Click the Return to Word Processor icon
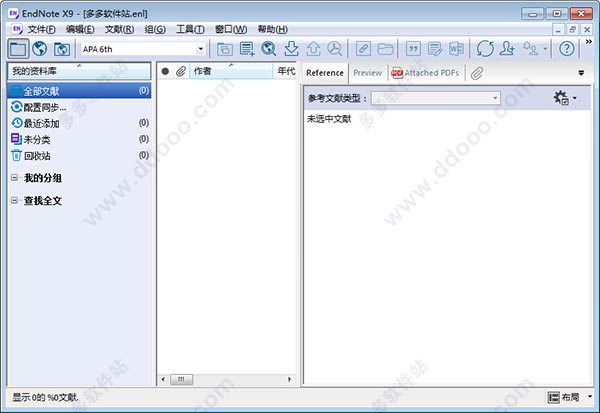Screen dimensions: 600x413 (456, 49)
